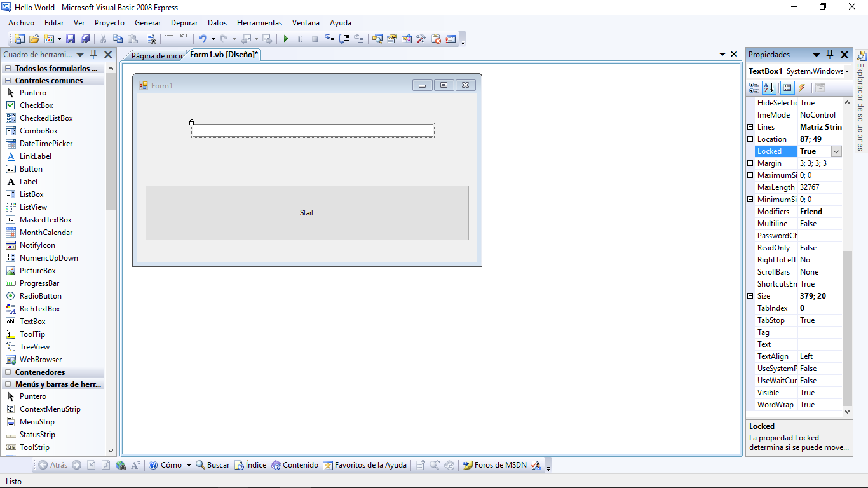This screenshot has width=868, height=488.
Task: Open Explorador de soluciones side tab
Action: (x=860, y=101)
